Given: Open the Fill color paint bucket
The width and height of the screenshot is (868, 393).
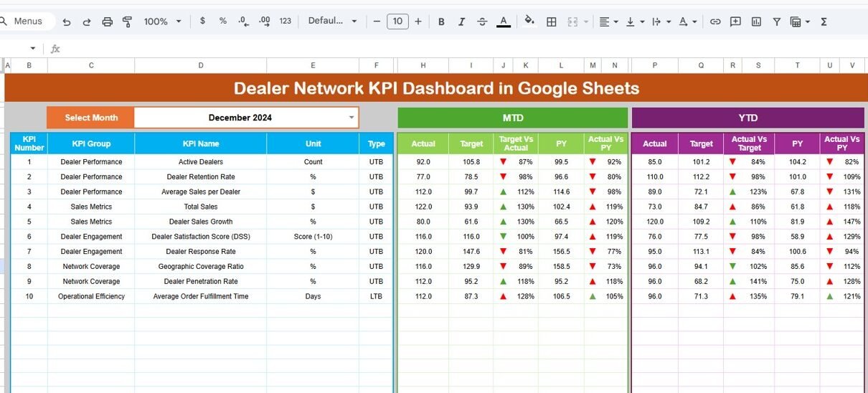Looking at the screenshot, I should [x=529, y=22].
